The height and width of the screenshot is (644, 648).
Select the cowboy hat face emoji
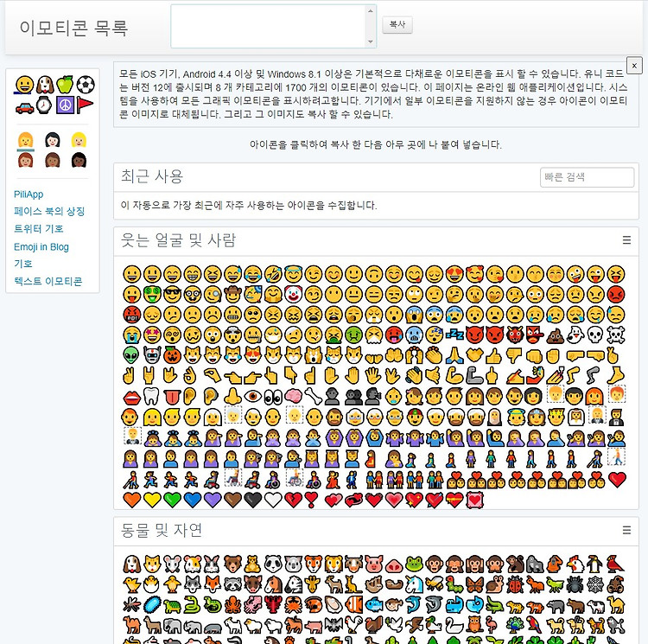[x=232, y=294]
